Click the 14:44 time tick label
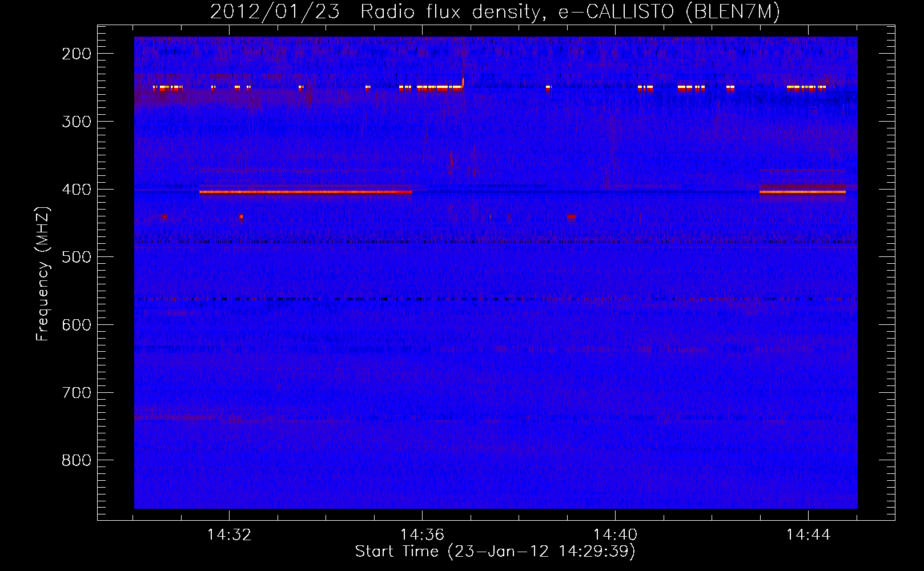924x571 pixels. (x=808, y=534)
